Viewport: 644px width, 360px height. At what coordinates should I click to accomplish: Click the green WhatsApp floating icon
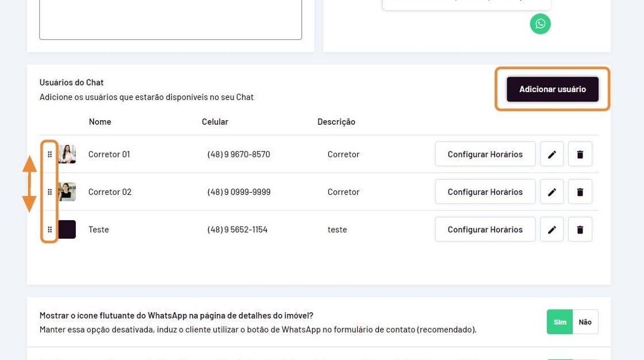(x=540, y=24)
